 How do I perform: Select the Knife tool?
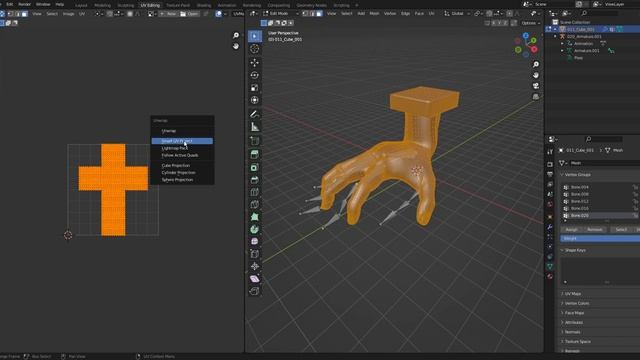click(x=255, y=204)
